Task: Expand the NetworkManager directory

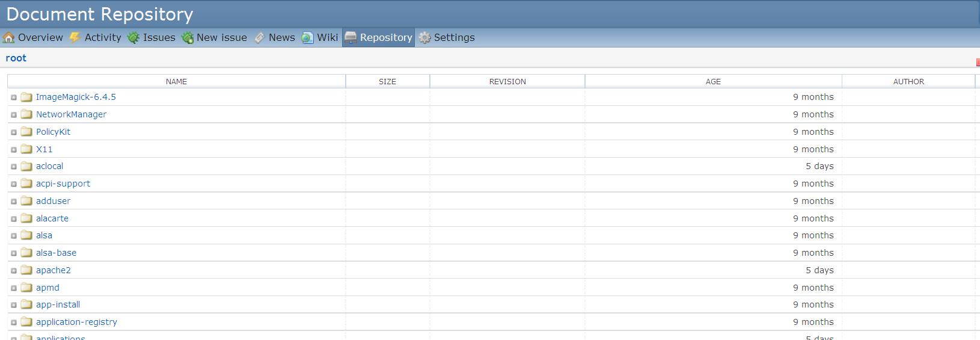Action: coord(14,115)
